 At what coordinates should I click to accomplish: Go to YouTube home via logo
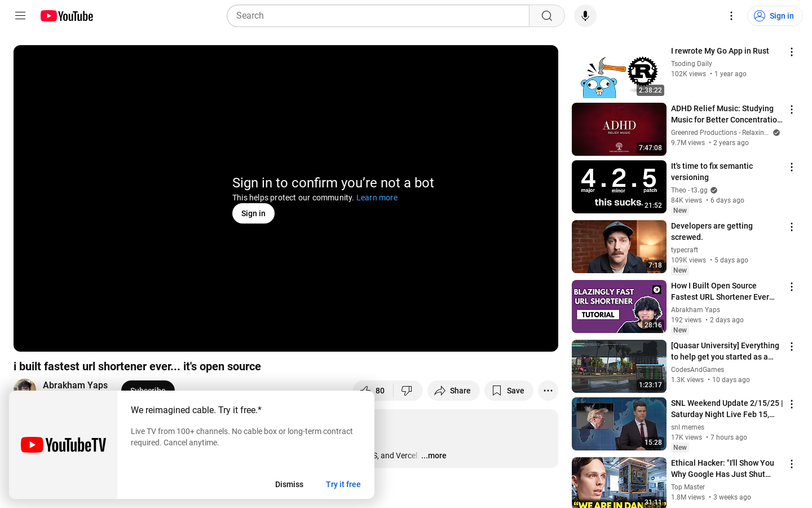(x=67, y=16)
